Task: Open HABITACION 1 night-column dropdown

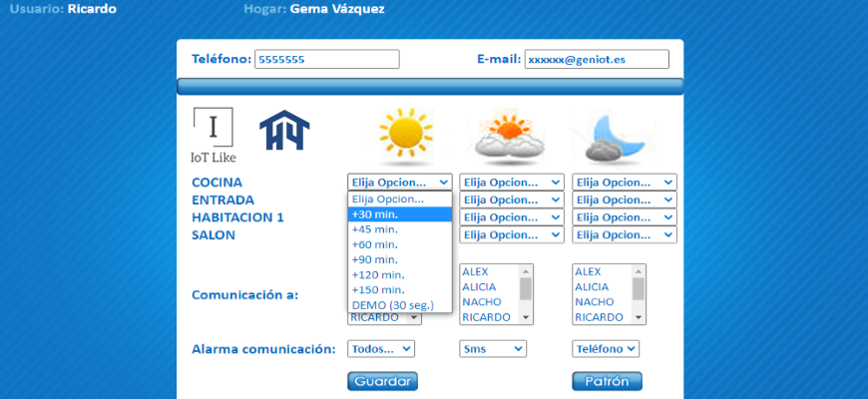Action: click(x=625, y=217)
